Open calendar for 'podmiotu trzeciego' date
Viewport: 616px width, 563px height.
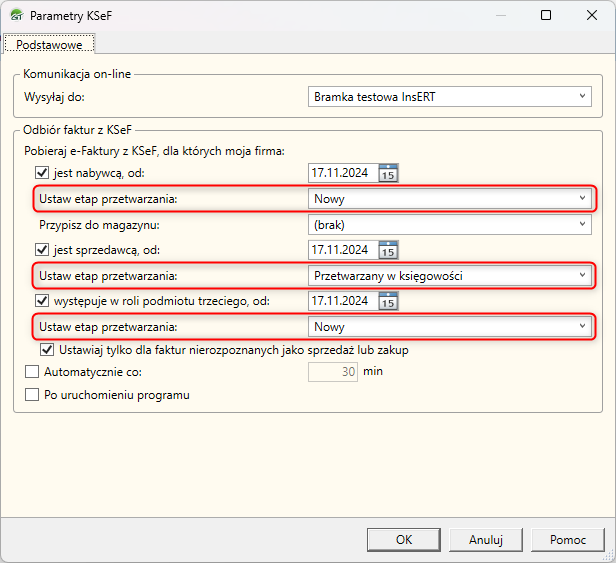click(x=389, y=301)
